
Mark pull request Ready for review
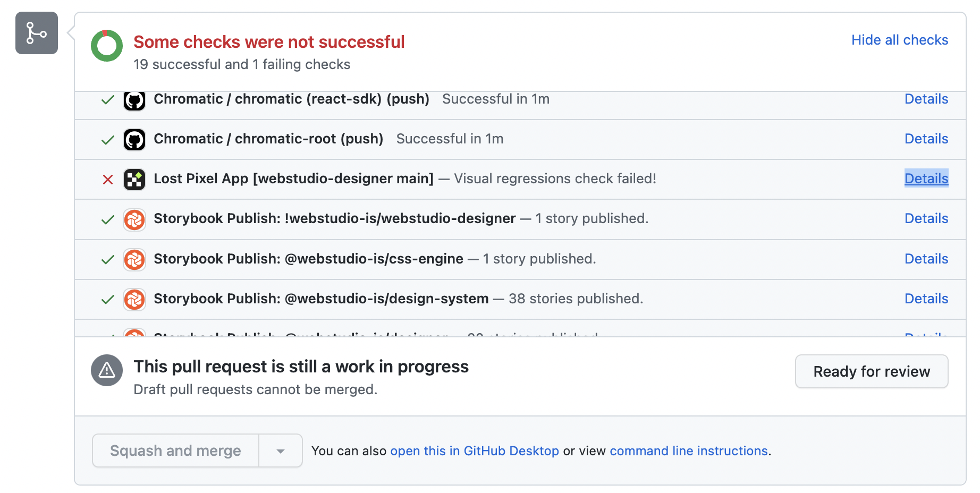pos(871,371)
